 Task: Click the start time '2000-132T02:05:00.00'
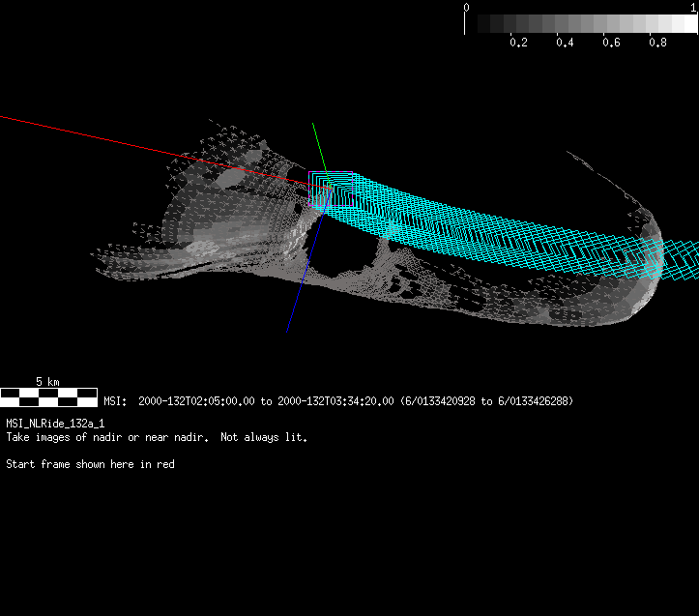click(x=196, y=401)
